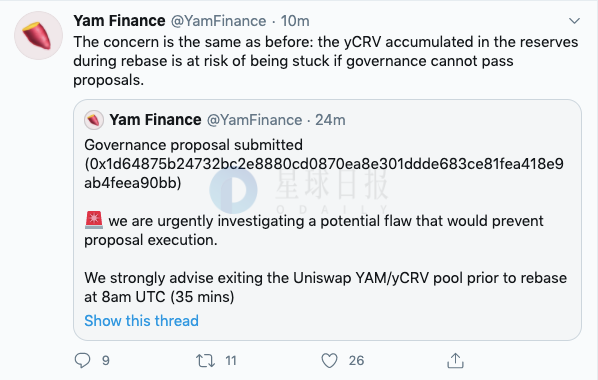Image resolution: width=598 pixels, height=380 pixels.
Task: Click the retweet count 11
Action: [x=231, y=361]
